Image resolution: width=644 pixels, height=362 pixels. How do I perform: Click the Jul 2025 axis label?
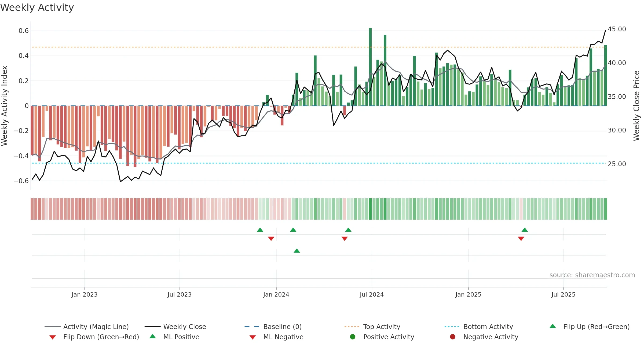point(563,295)
